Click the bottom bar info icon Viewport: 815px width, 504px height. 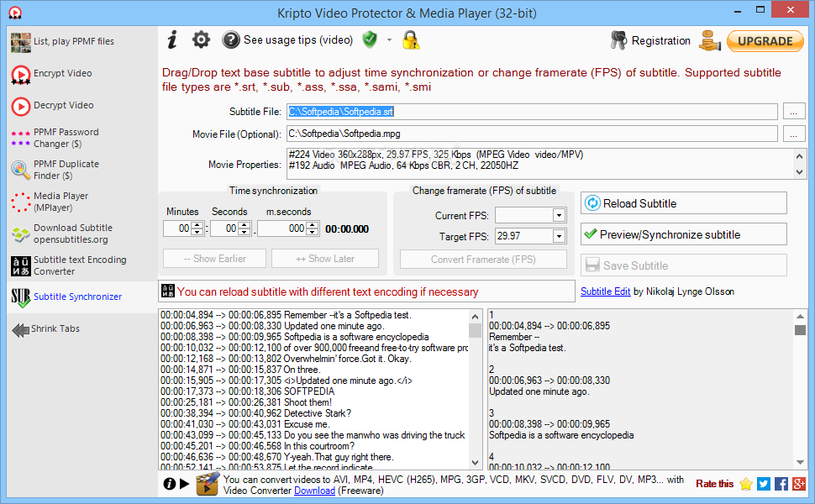tap(170, 484)
